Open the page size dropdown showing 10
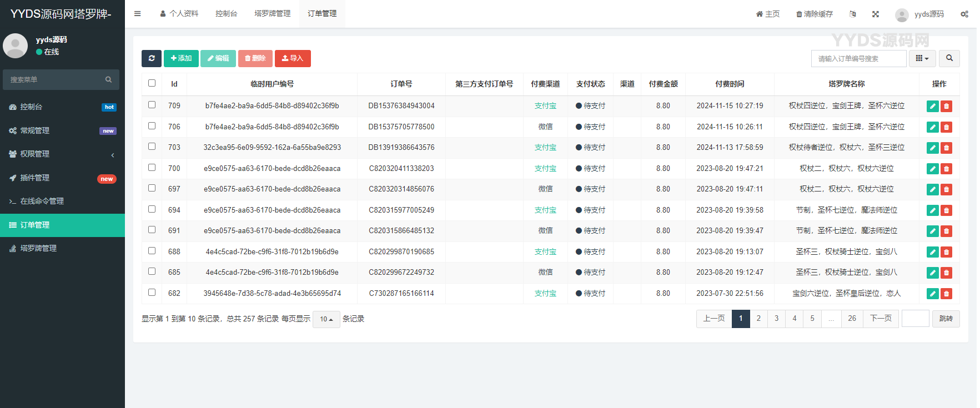The height and width of the screenshot is (408, 980). click(x=326, y=319)
